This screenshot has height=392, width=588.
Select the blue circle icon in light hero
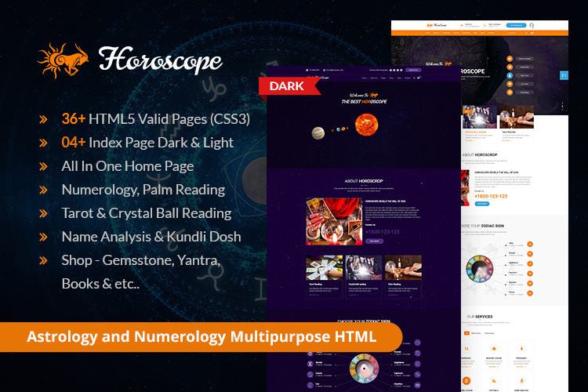[510, 75]
